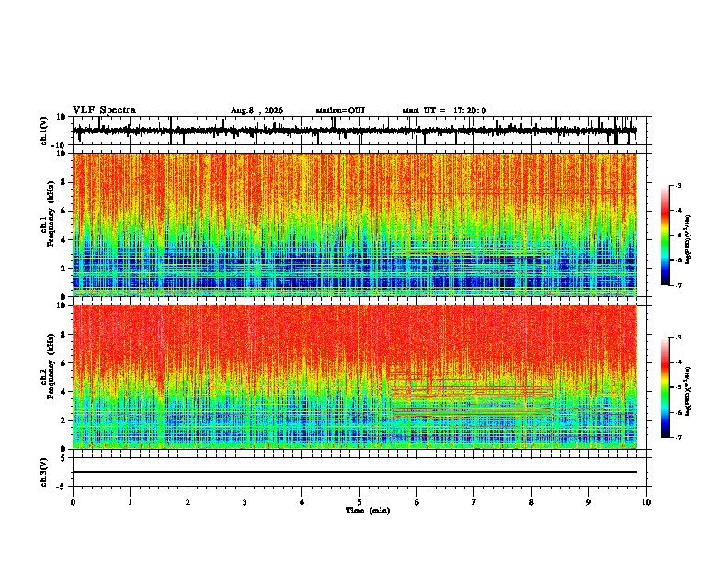Screen dimensions: 728x563
Task: Click the 'Time (min)' x-axis label
Action: point(368,511)
